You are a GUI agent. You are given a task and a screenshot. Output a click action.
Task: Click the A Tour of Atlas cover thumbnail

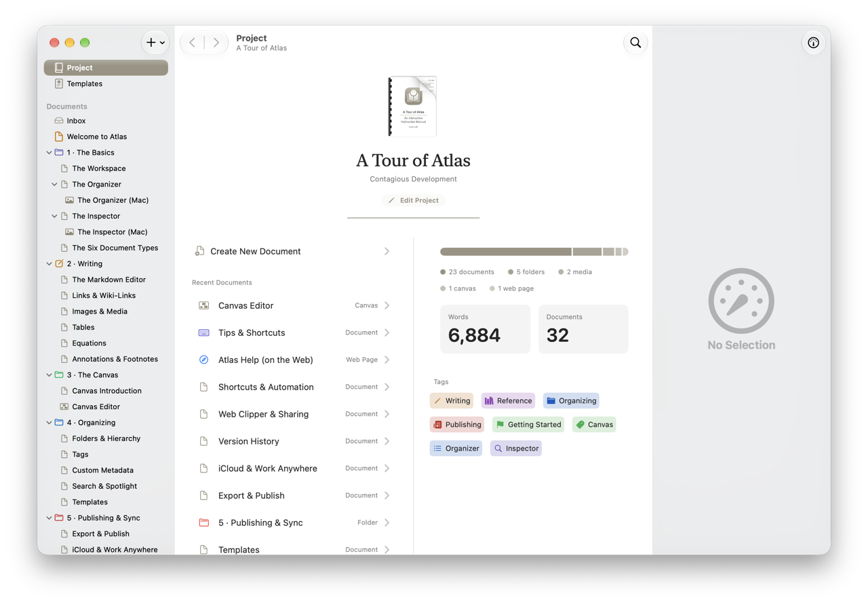pyautogui.click(x=413, y=107)
